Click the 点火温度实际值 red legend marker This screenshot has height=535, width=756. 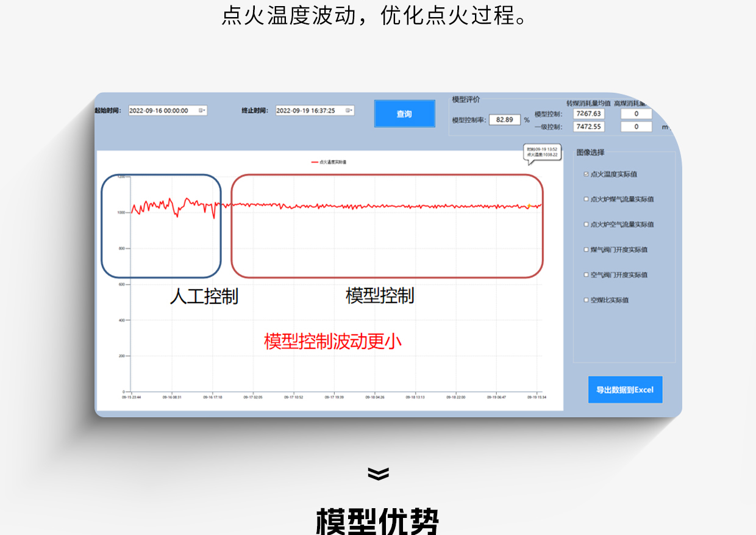point(315,162)
